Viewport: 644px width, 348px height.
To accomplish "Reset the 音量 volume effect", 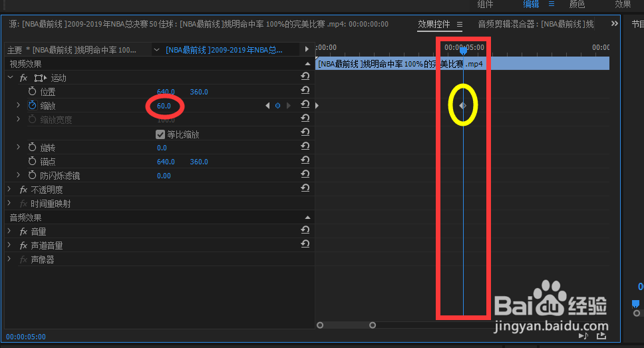I will click(305, 230).
